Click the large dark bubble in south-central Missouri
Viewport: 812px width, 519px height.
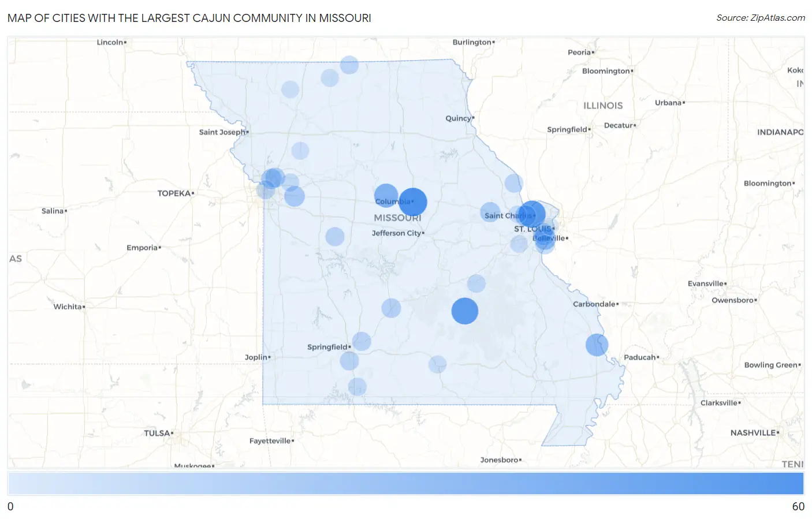point(464,311)
